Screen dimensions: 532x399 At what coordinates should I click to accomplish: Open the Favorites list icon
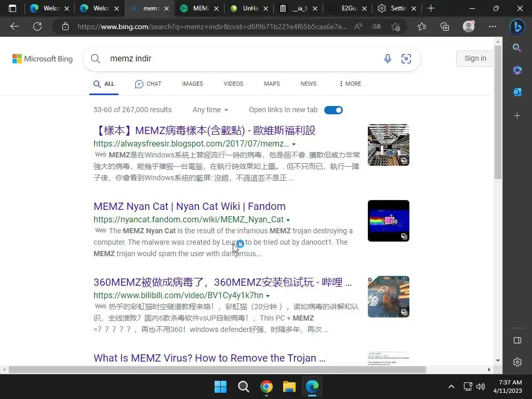point(422,26)
